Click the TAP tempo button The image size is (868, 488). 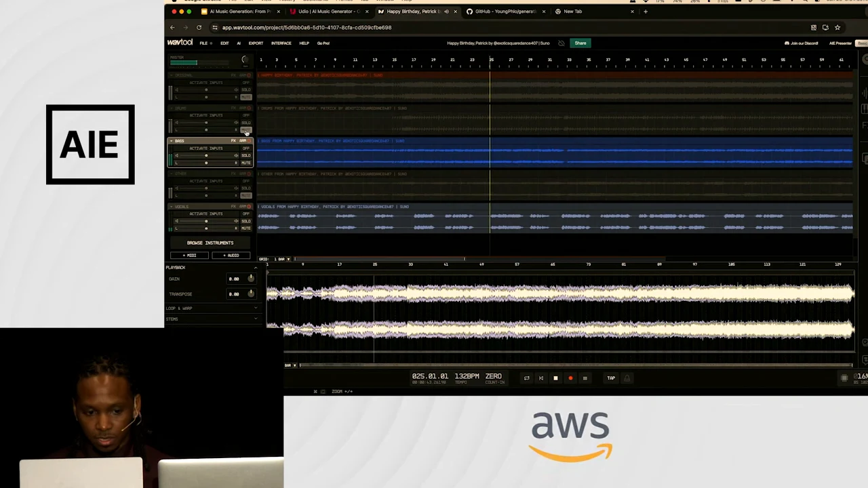[611, 378]
